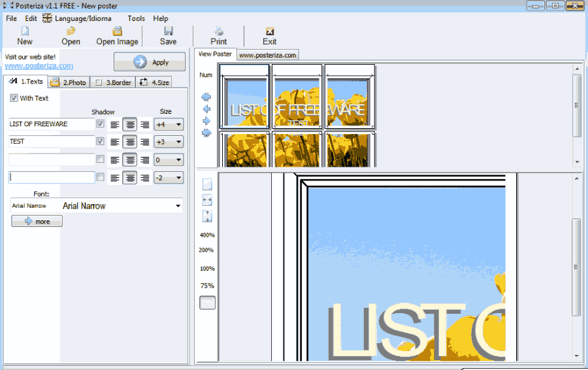Select the 1.Texts tab
Screen dimensions: 588x370
click(x=26, y=82)
